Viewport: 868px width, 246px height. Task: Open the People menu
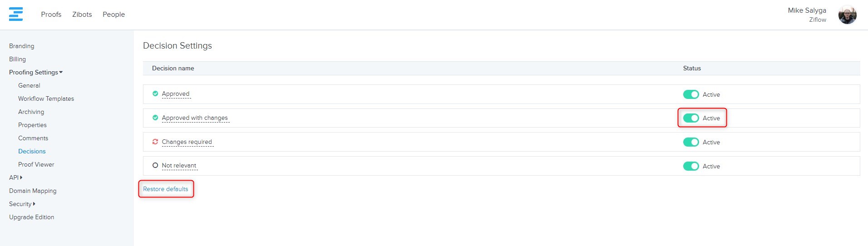(x=113, y=15)
